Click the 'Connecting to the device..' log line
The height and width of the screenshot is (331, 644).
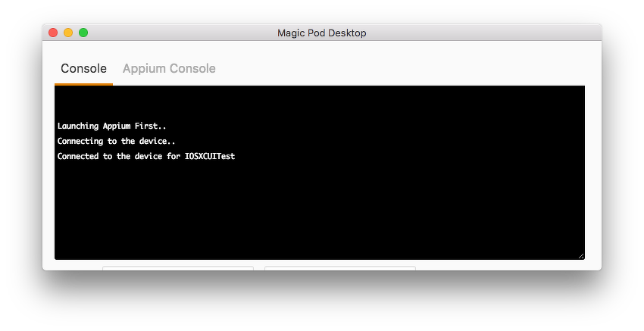point(116,141)
